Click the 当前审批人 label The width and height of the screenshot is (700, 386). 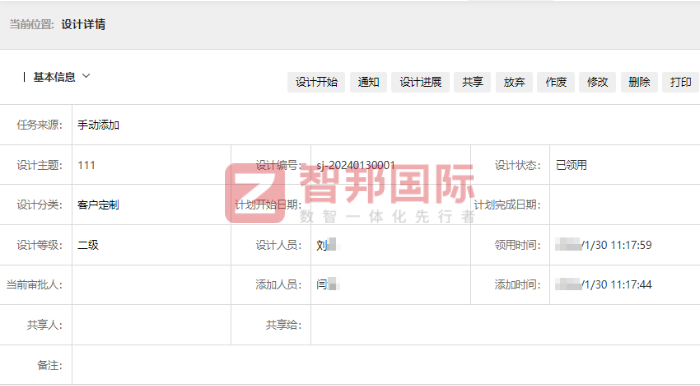coord(34,284)
